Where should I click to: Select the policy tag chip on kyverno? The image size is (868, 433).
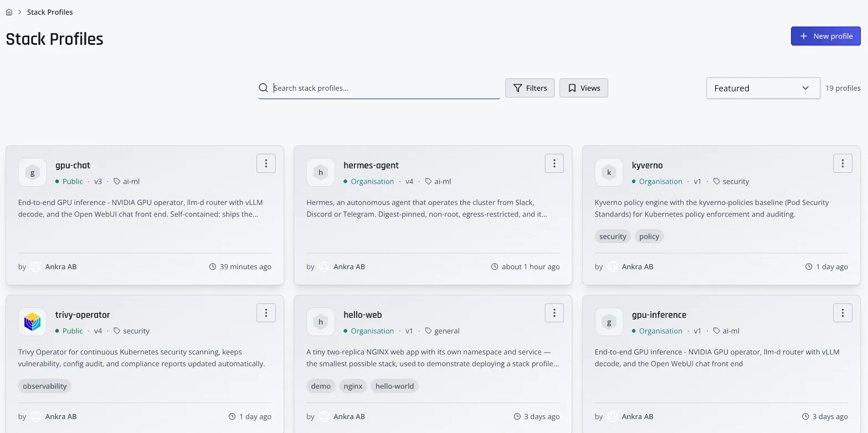click(x=649, y=236)
